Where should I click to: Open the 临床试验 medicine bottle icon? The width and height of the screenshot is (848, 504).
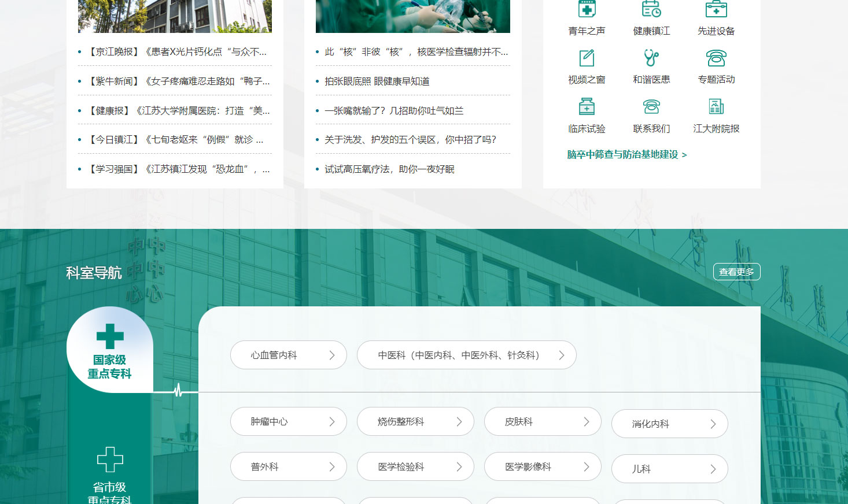click(587, 106)
